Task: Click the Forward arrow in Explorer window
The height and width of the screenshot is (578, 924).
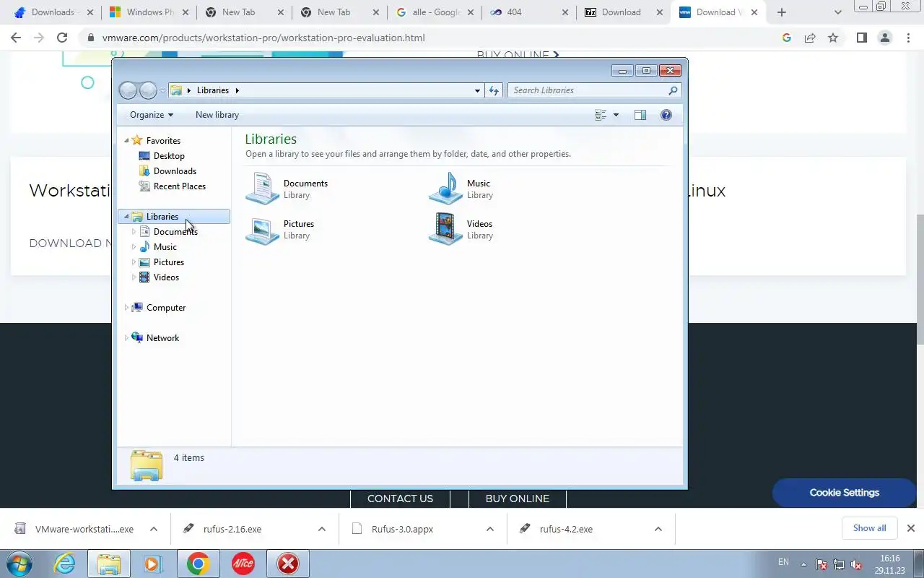Action: [148, 90]
